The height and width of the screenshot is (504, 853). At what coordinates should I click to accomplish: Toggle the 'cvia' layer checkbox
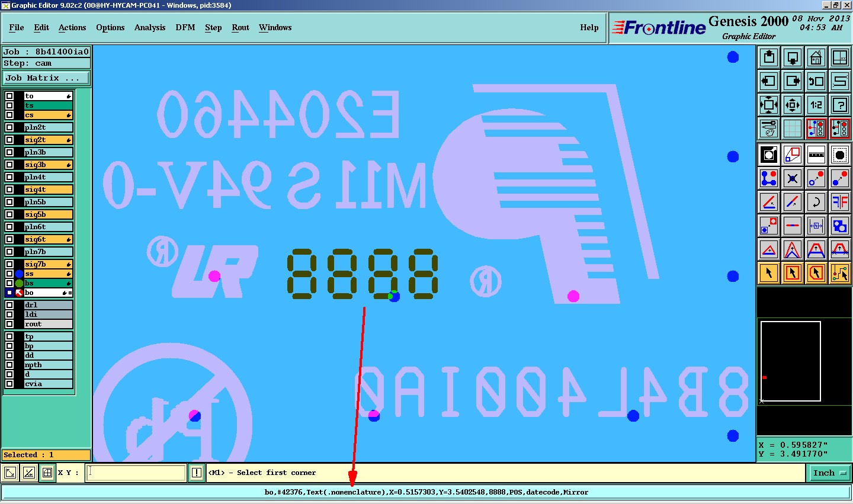coord(9,384)
